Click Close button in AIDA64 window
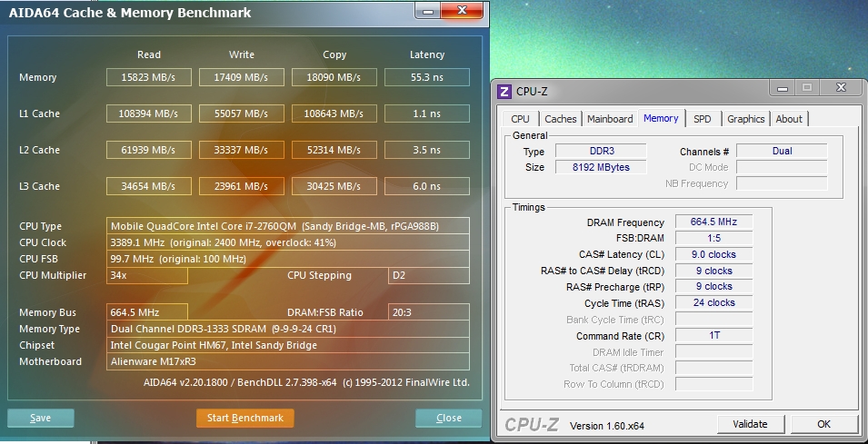 coord(448,418)
